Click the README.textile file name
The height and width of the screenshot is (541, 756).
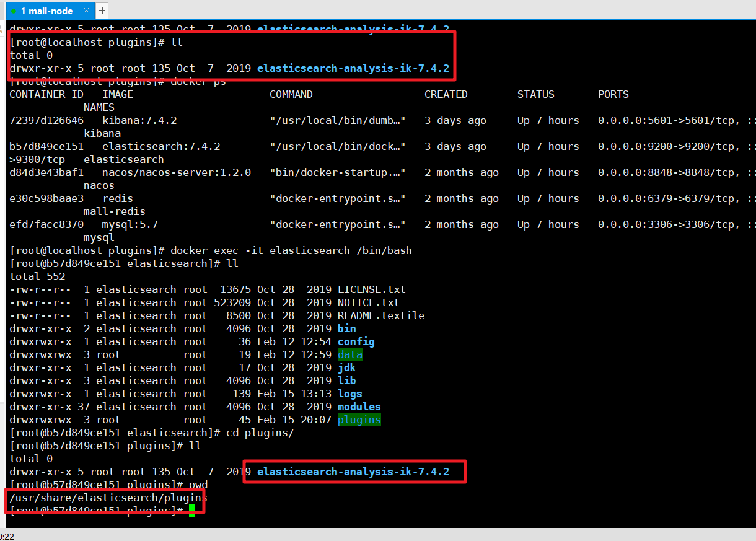[x=381, y=315]
